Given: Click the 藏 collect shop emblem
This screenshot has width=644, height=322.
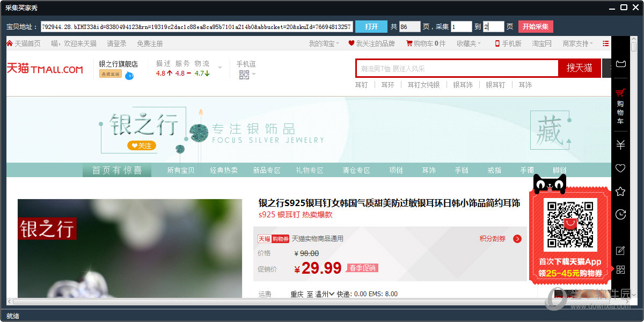Looking at the screenshot, I should coord(550,130).
